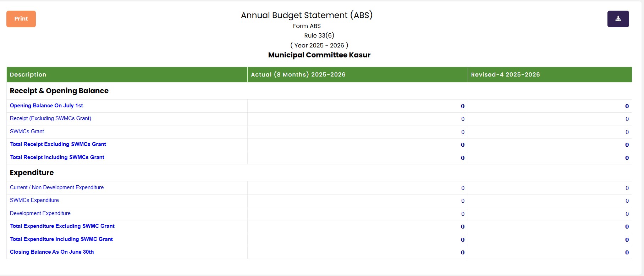Click the Receipt & Opening Balance heading

[59, 91]
